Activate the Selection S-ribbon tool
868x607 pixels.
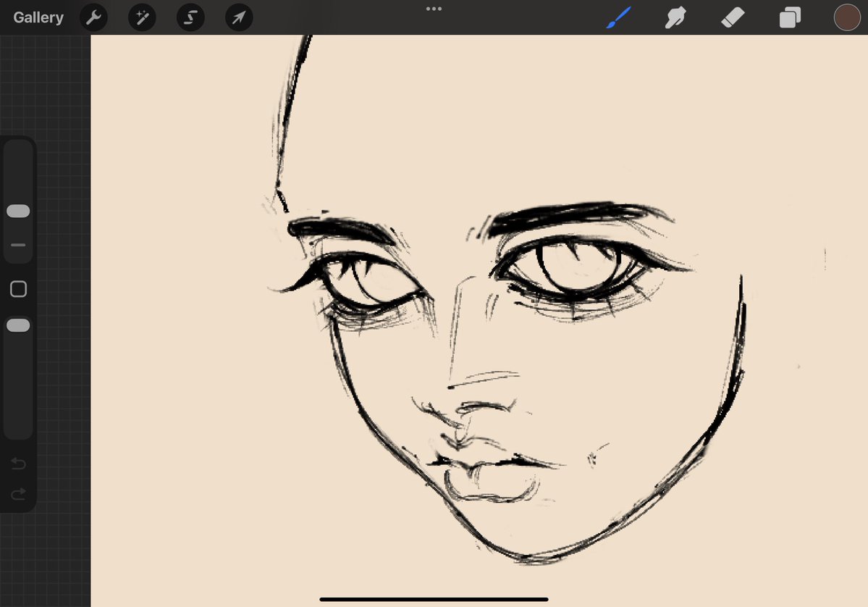pos(190,17)
